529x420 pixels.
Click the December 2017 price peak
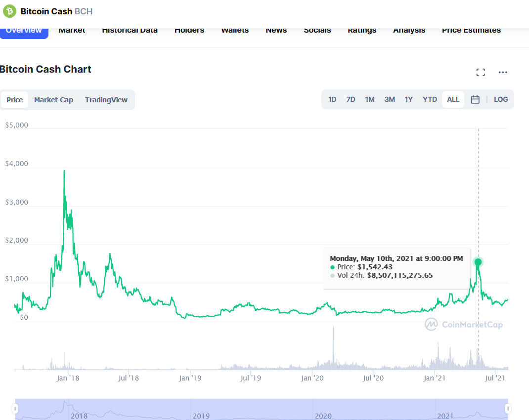(64, 171)
